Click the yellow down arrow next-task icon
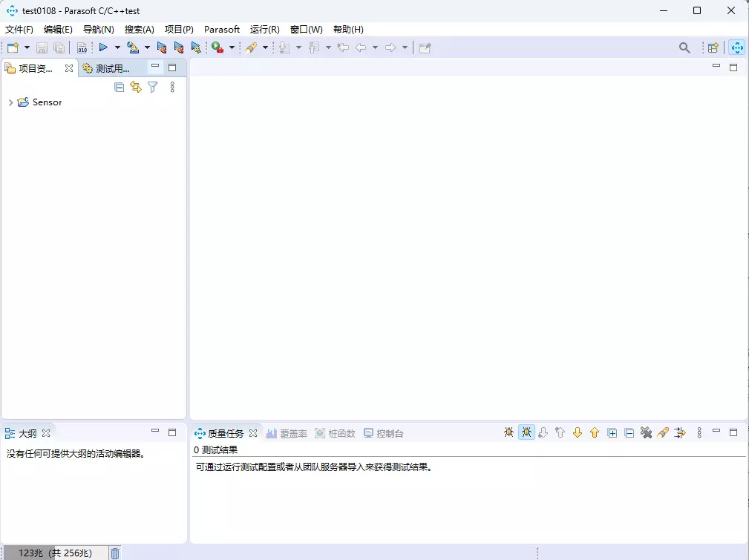Screen dimensions: 749x560 click(578, 432)
